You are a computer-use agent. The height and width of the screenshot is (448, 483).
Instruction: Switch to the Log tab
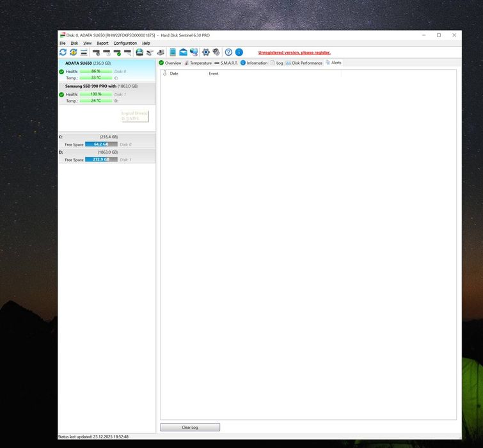(x=276, y=63)
